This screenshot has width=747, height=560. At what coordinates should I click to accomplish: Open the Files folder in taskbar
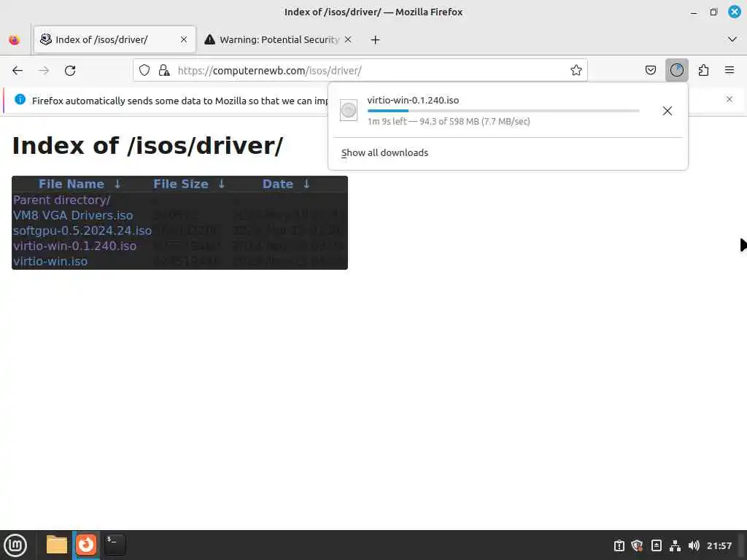57,545
